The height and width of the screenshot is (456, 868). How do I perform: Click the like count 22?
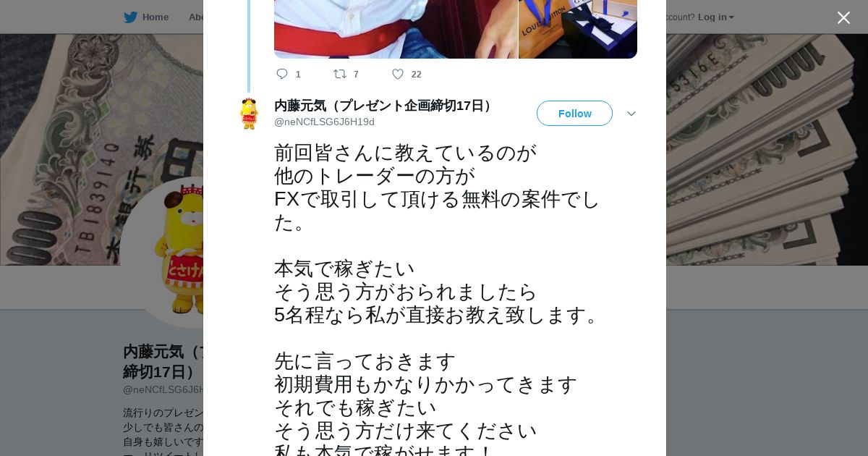click(416, 74)
